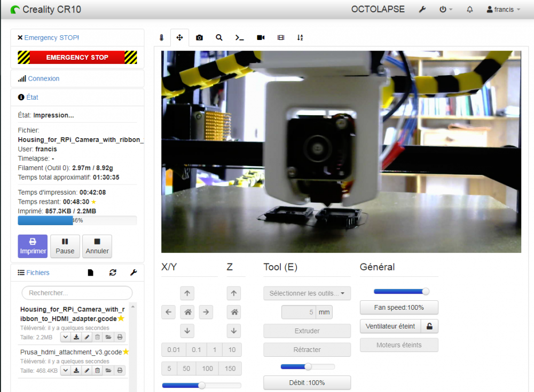
Task: Refresh the file list
Action: [113, 273]
